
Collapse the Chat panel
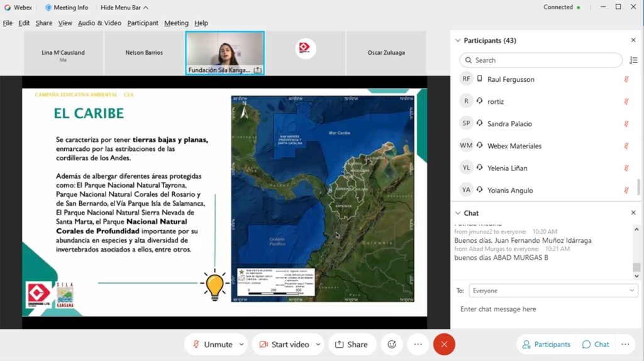coord(458,213)
